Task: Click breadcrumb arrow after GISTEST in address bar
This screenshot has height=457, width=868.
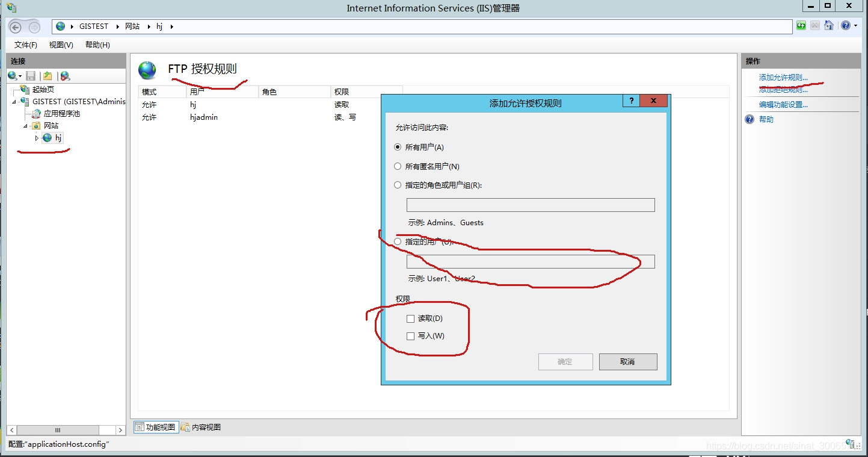Action: 117,26
